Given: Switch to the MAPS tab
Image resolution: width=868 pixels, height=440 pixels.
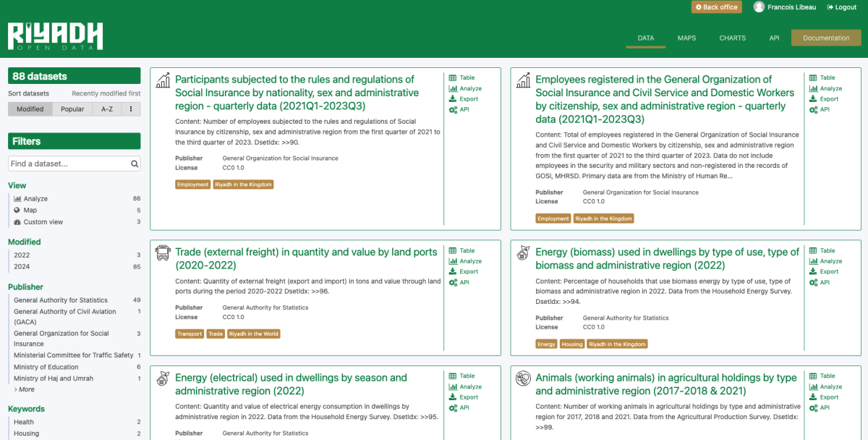Looking at the screenshot, I should [x=686, y=38].
